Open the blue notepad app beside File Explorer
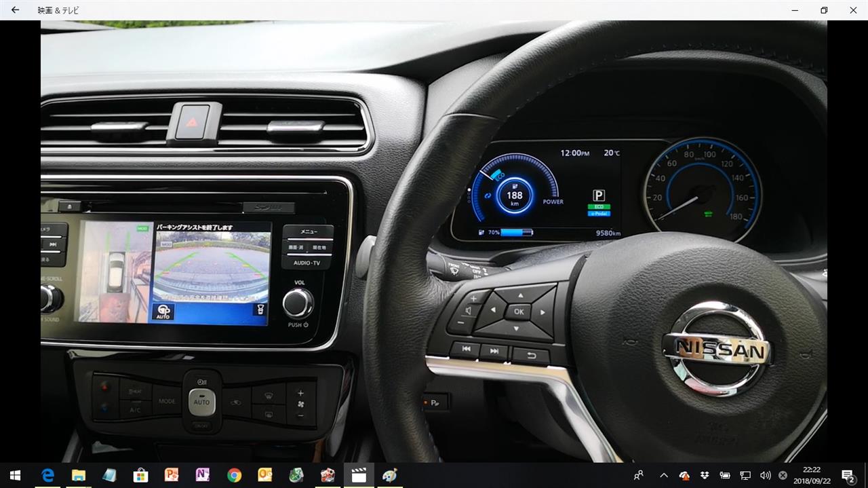Viewport: 868px width, 488px height. pos(109,475)
